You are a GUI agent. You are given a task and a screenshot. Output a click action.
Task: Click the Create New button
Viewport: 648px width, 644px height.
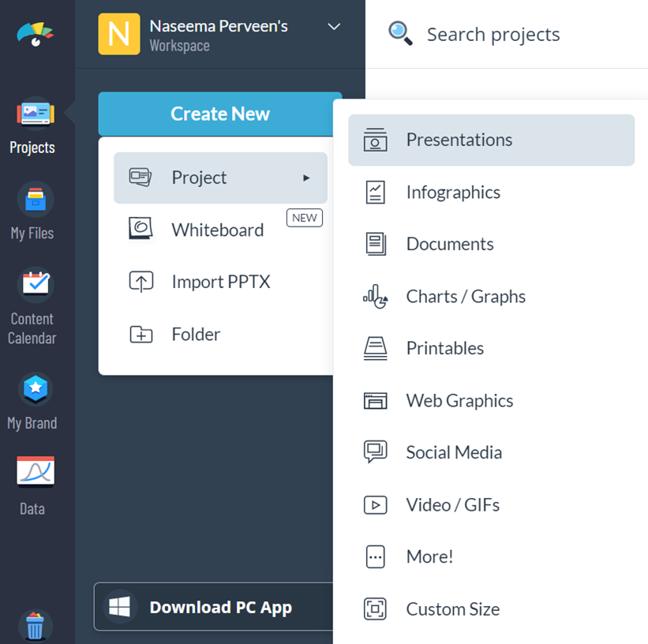(x=220, y=114)
